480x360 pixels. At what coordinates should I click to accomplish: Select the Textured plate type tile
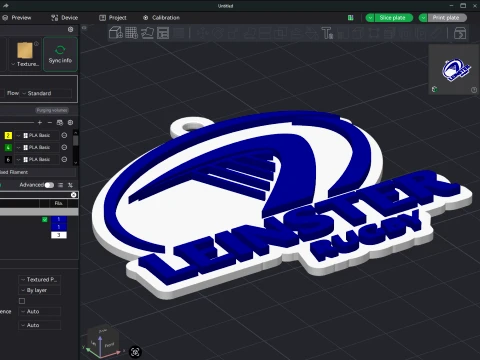(x=25, y=54)
